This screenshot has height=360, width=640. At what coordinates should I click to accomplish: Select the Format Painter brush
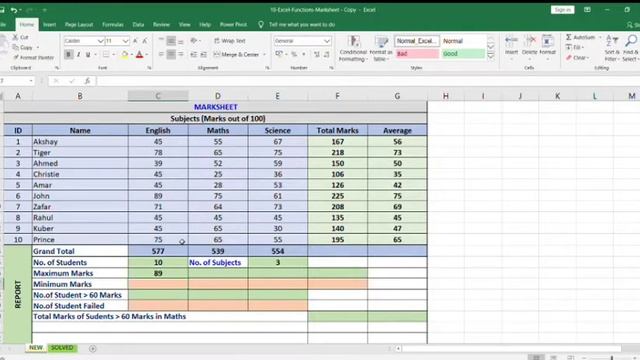pos(16,58)
